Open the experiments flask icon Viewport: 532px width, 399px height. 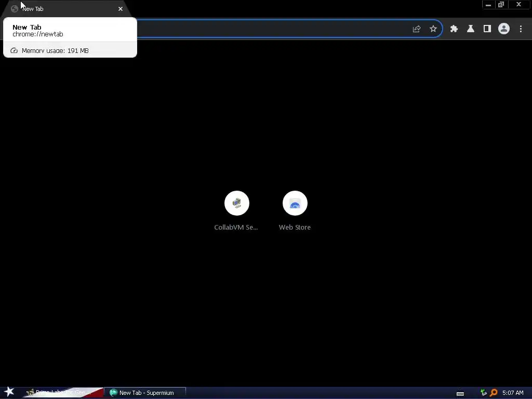(x=471, y=29)
